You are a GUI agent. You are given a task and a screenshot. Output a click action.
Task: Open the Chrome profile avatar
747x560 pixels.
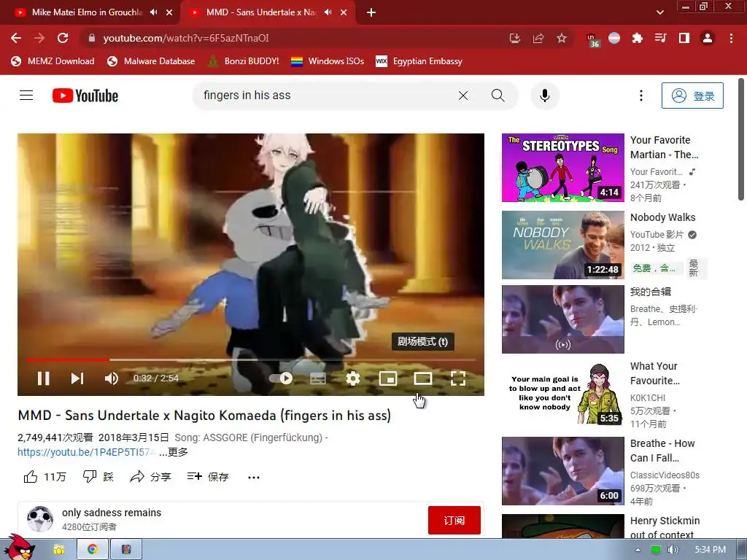point(708,38)
